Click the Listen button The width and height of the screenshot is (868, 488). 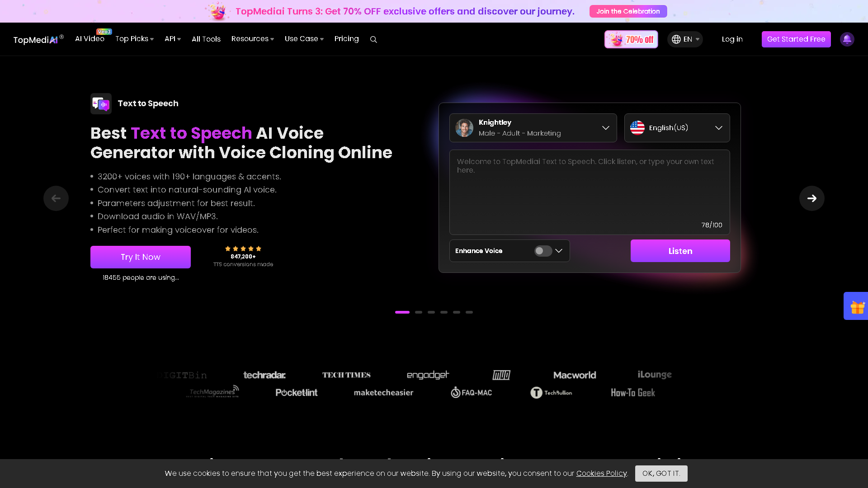[680, 251]
